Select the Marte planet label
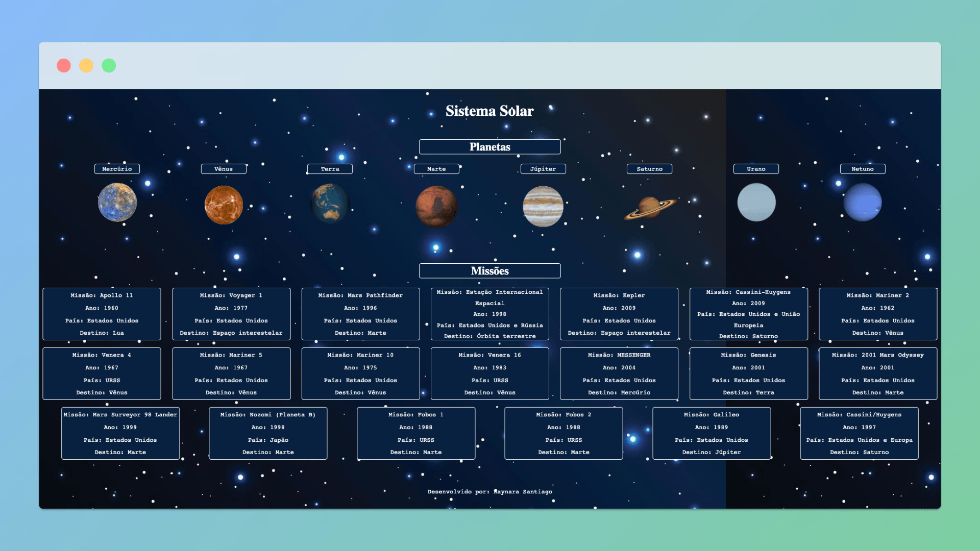Screen dimensions: 980x551 436,169
